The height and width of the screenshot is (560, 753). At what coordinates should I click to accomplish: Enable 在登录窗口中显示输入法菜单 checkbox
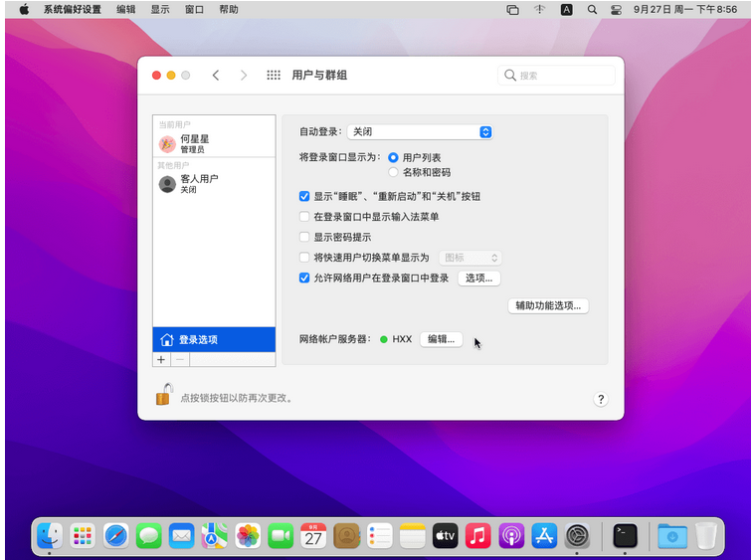click(304, 217)
